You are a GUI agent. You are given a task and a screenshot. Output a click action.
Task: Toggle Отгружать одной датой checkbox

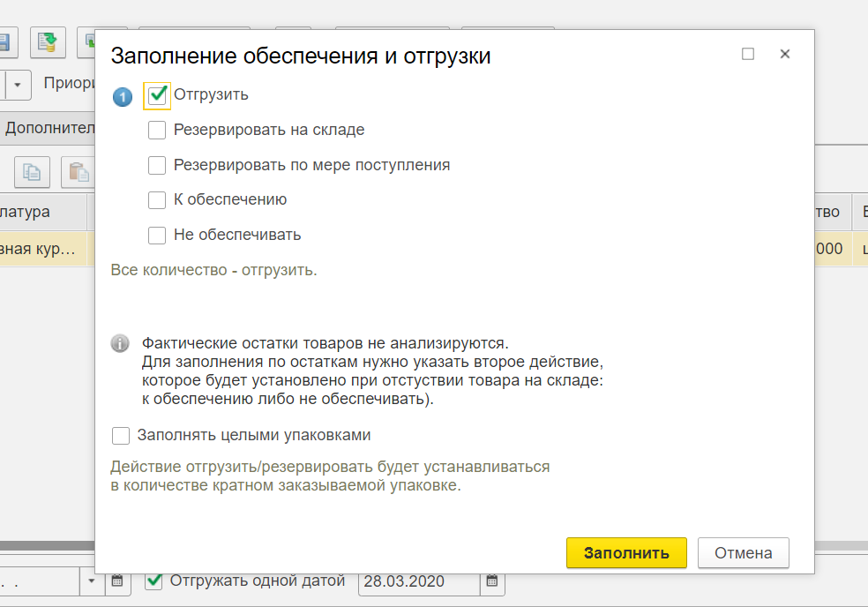coord(154,581)
